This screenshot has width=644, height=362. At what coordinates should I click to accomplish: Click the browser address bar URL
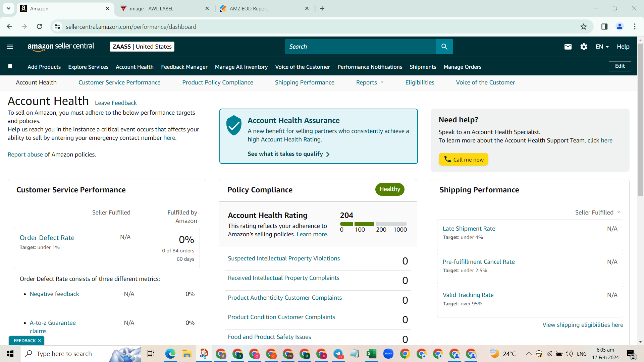coord(131,27)
